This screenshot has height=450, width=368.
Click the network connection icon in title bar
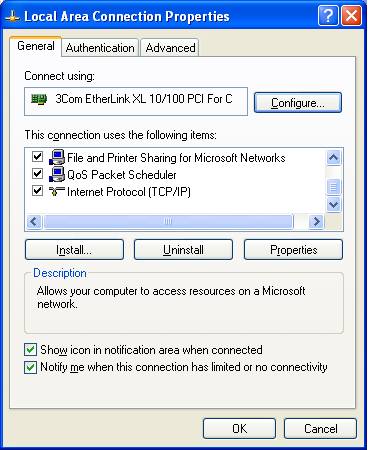pos(12,17)
